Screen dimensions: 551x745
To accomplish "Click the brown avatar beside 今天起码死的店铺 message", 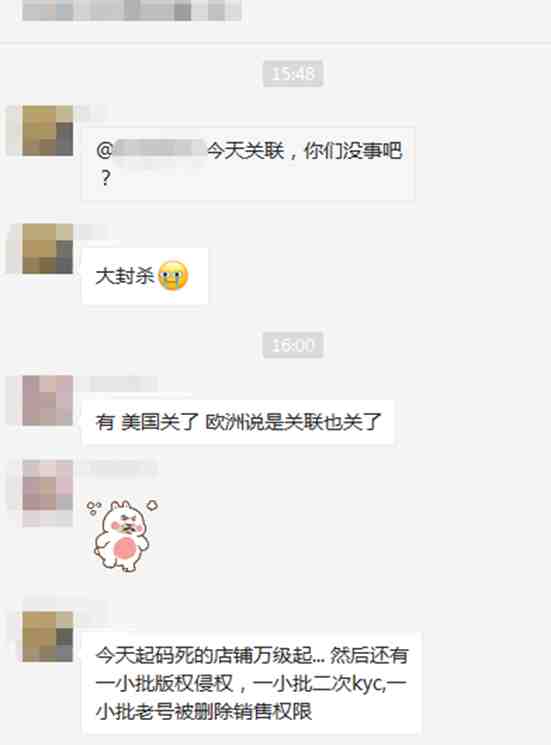I will (48, 637).
